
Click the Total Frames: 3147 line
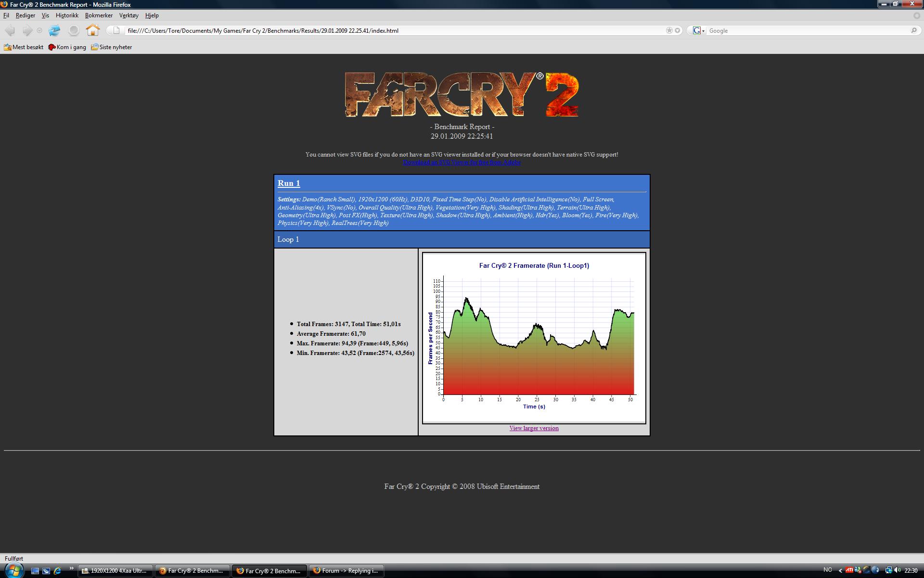pyautogui.click(x=348, y=324)
